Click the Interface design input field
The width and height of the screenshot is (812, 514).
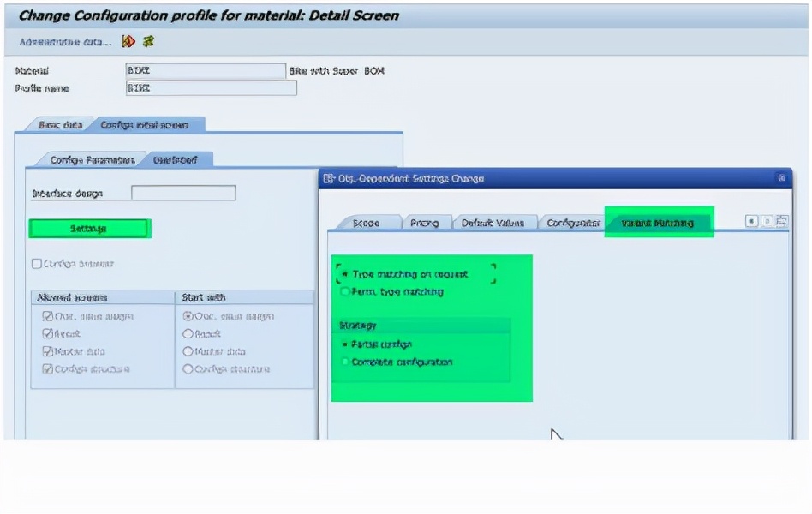tap(183, 194)
